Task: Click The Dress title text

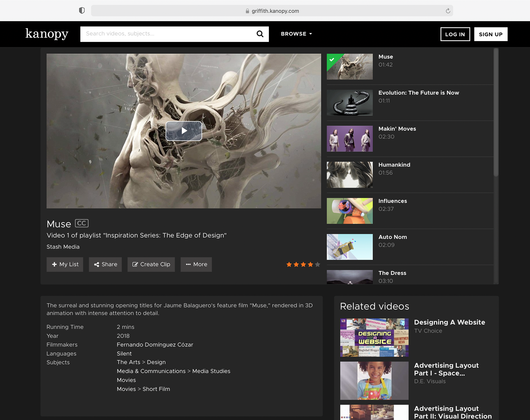Action: [x=392, y=273]
